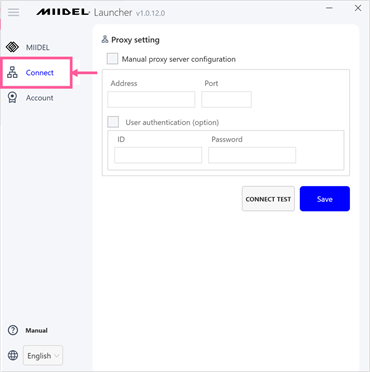This screenshot has width=370, height=372.
Task: Focus the proxy Address input field
Action: 151,100
